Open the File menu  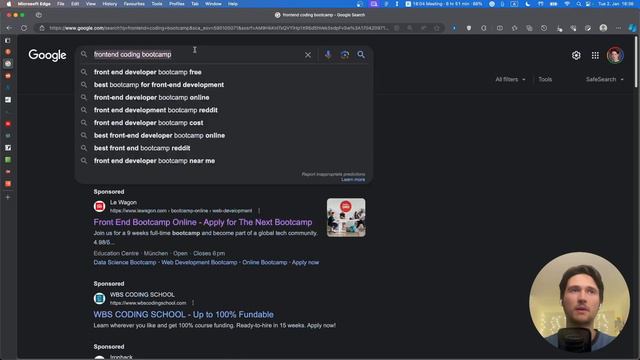click(x=60, y=4)
